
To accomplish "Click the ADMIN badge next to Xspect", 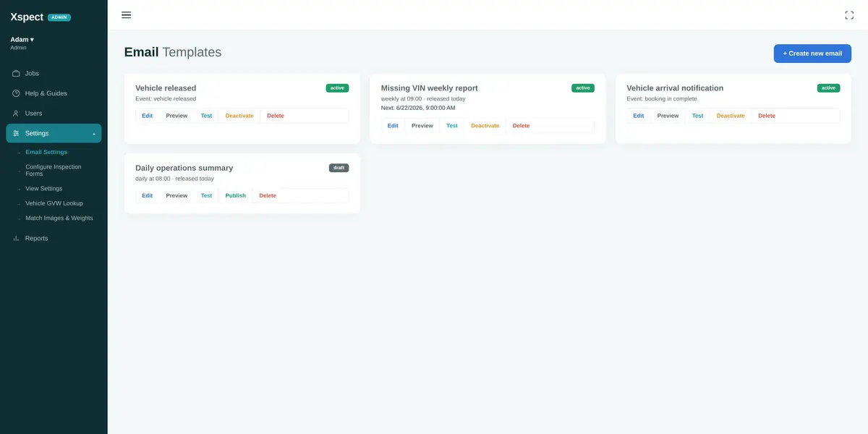I will (x=59, y=17).
